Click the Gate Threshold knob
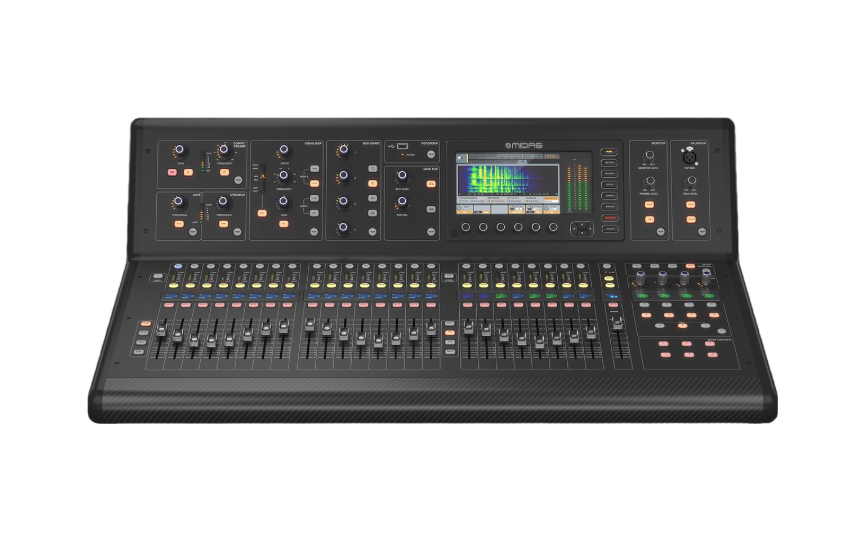864x540 pixels. point(177,202)
